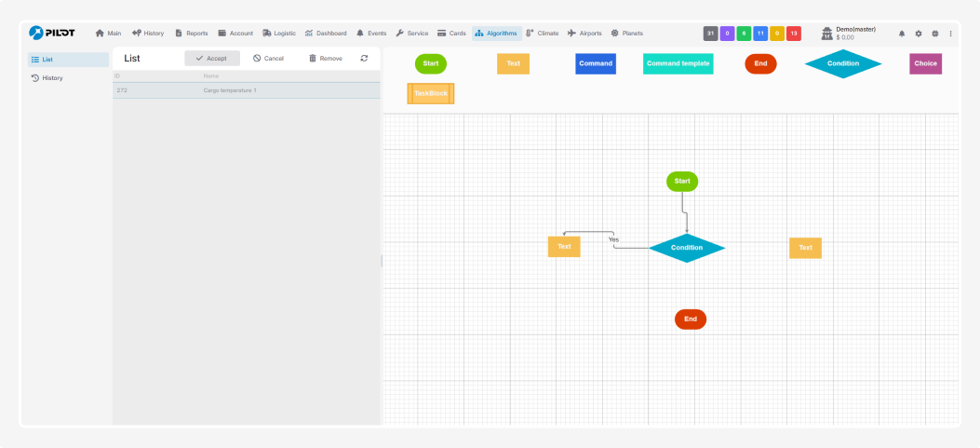Open the Algorithms tab
This screenshot has height=448, width=980.
coord(496,34)
